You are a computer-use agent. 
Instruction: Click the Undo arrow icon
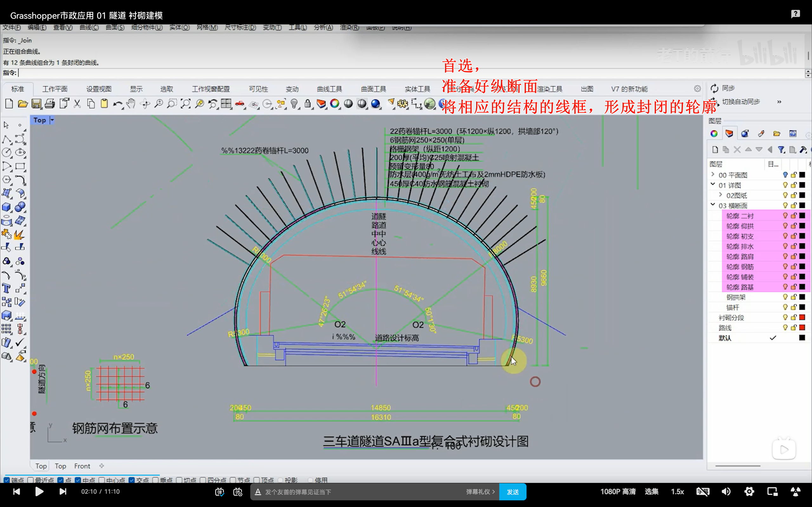click(x=117, y=104)
